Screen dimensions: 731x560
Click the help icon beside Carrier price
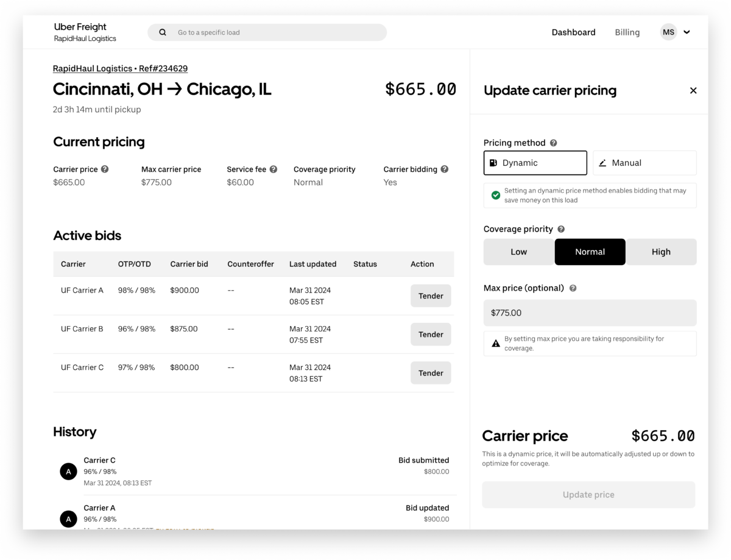click(x=105, y=169)
